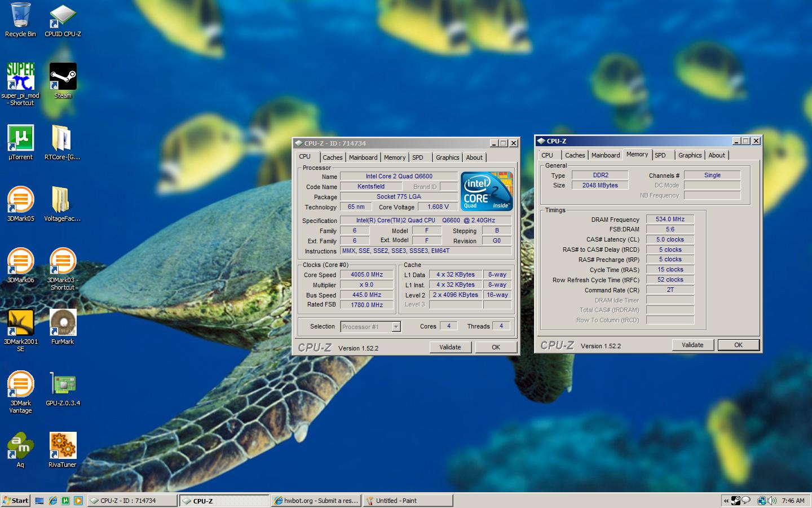Switch to Untitled - Paint taskbar button
This screenshot has width=812, height=508.
[x=408, y=501]
